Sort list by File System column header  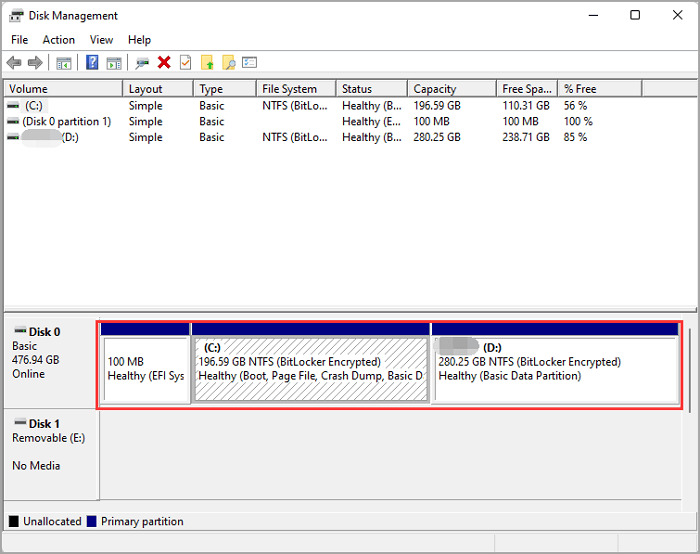(289, 89)
